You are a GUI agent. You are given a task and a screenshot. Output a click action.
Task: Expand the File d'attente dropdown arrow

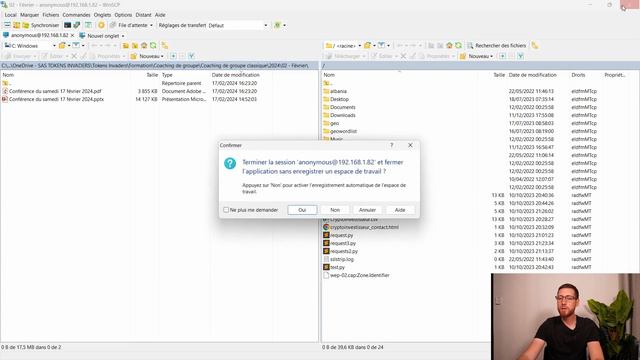151,25
